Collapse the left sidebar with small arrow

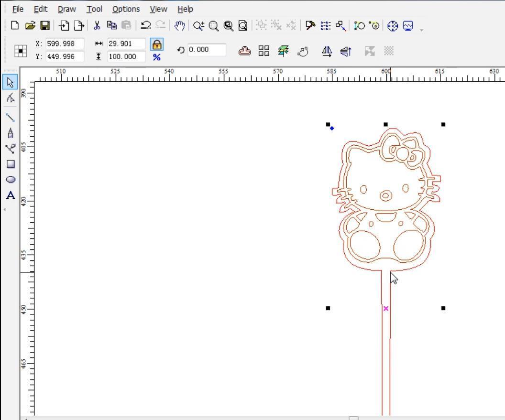point(4,209)
